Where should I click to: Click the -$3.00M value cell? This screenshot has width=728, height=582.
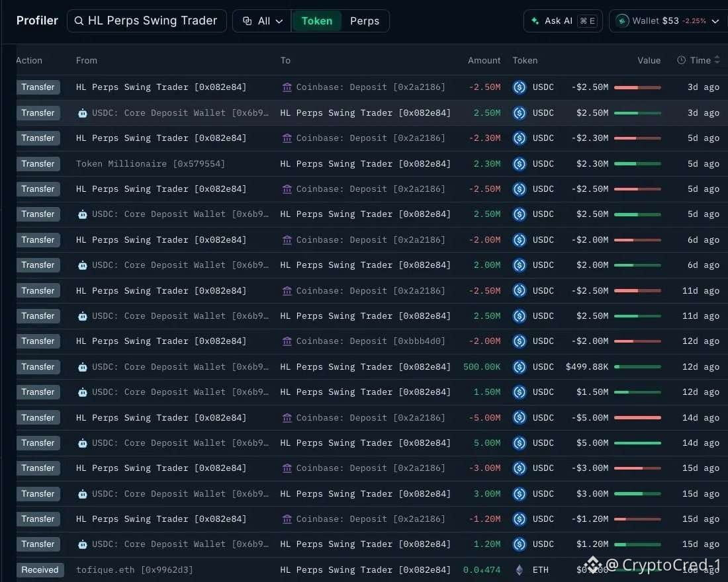(590, 468)
